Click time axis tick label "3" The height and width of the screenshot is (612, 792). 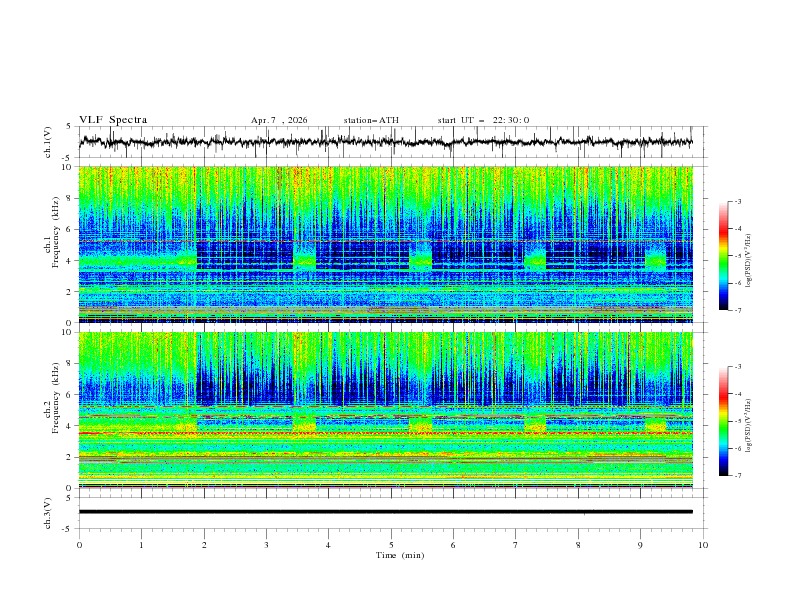point(266,545)
